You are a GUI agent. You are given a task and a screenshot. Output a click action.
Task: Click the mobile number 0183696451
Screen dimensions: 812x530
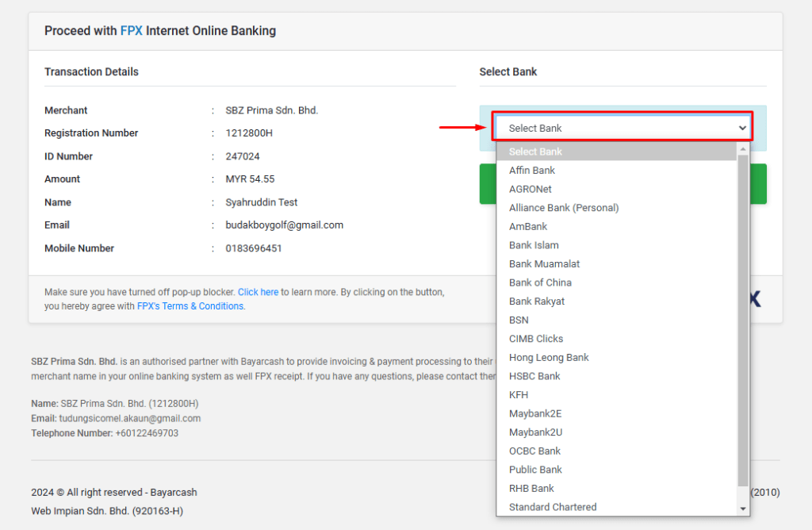click(254, 248)
